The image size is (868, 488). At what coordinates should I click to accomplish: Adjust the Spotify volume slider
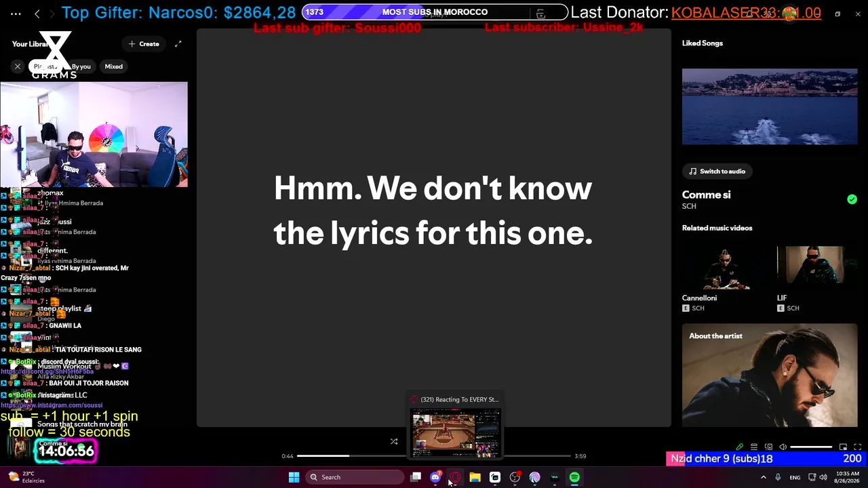coord(811,447)
